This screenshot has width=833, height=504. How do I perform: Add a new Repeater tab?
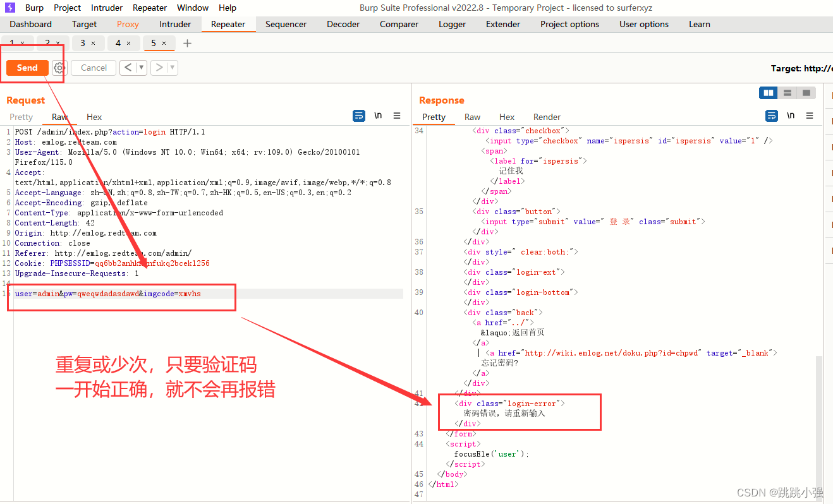pyautogui.click(x=187, y=43)
